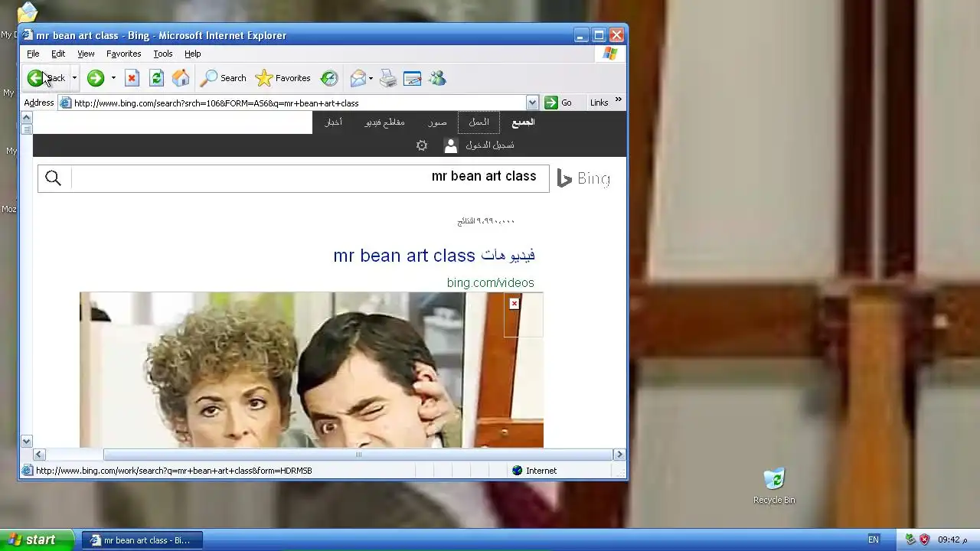Open the Recycle Bin desktop icon

click(774, 486)
